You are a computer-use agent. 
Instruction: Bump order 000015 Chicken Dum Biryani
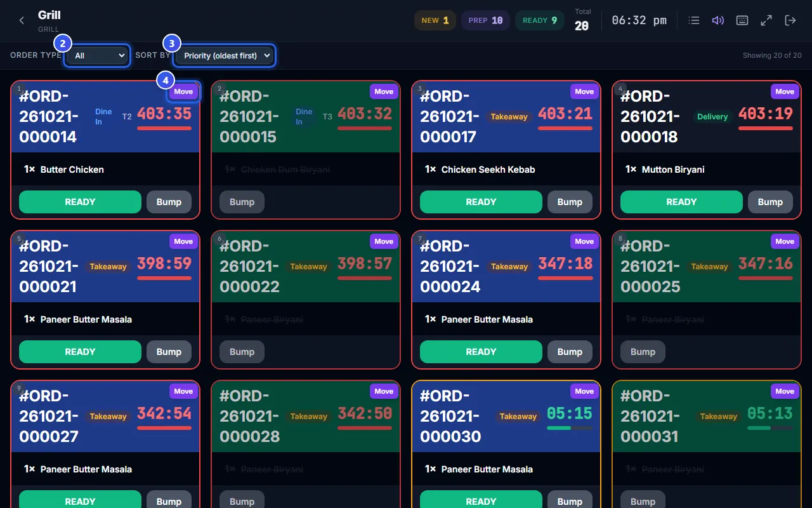(x=242, y=202)
